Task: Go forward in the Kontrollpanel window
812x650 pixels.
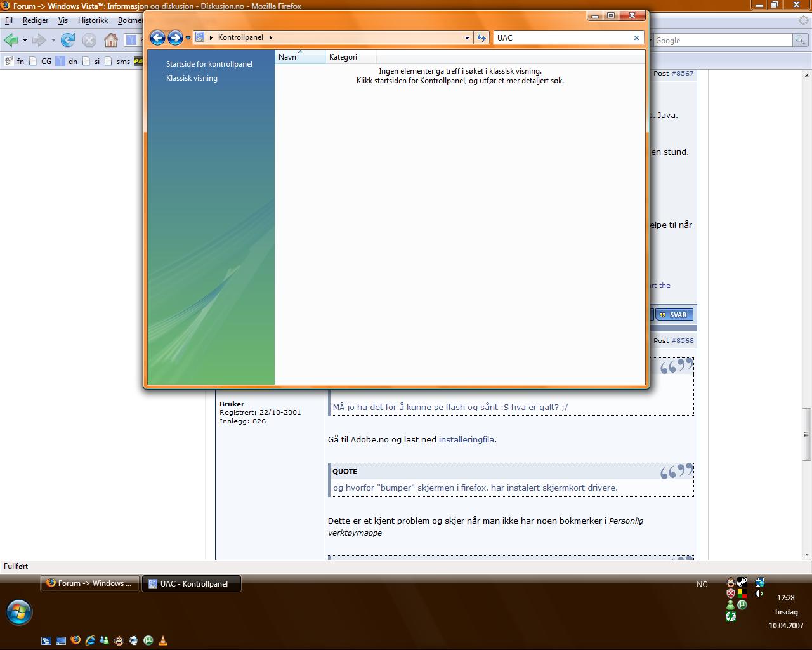Action: click(175, 37)
